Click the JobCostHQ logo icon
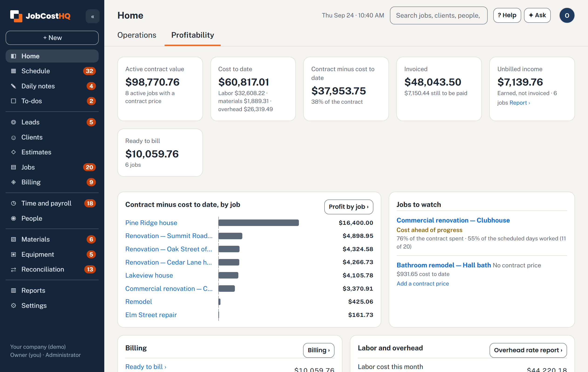Screen dimensions: 588x372 click(16, 16)
